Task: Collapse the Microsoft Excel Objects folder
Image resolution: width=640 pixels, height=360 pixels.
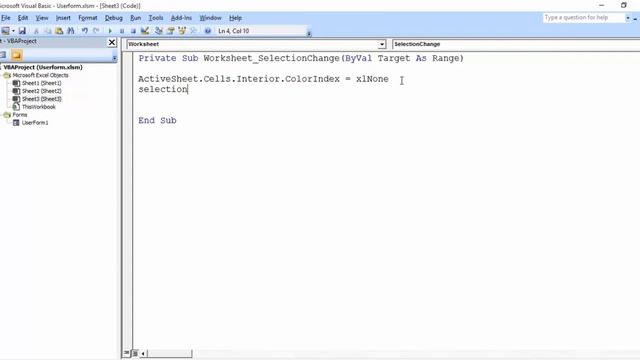Action: 7,75
